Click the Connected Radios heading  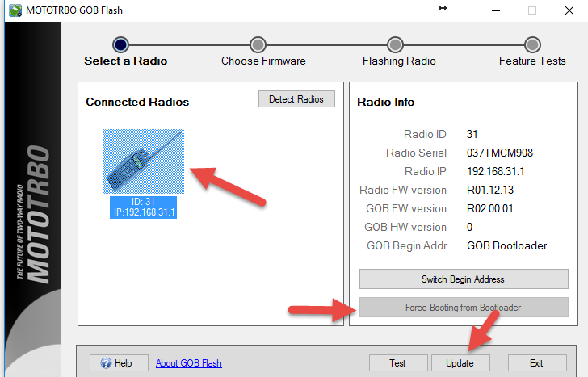pyautogui.click(x=137, y=102)
